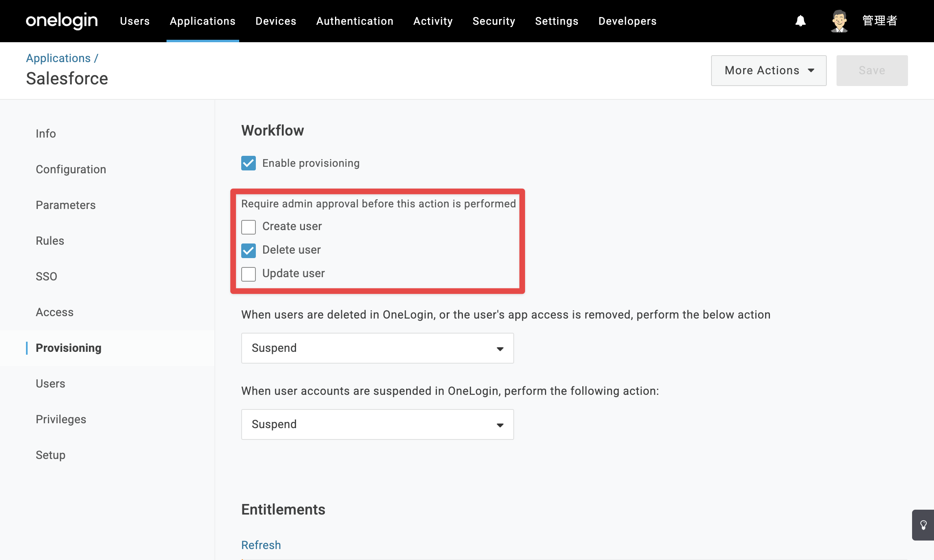Screen dimensions: 934x560
Task: Click the OneLogin logo
Action: (62, 21)
